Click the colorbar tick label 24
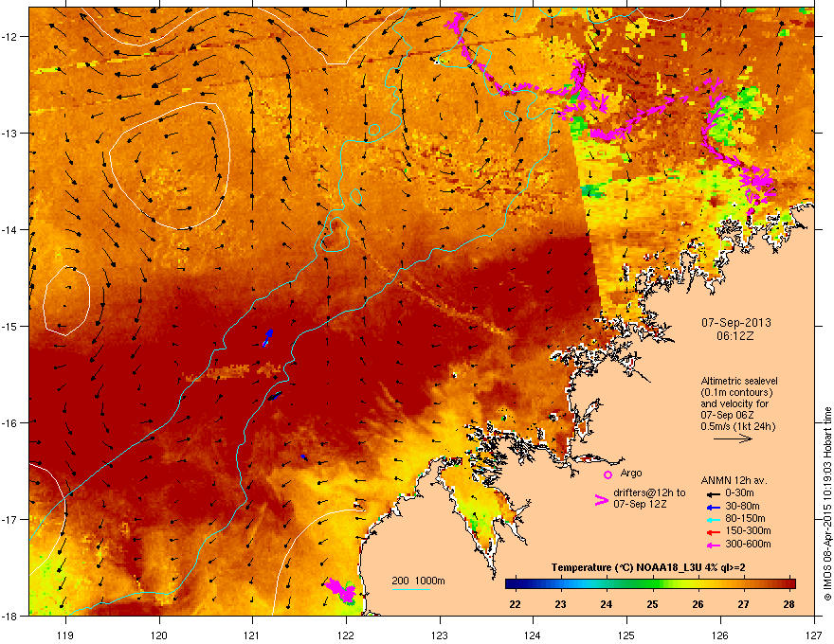 tap(606, 604)
